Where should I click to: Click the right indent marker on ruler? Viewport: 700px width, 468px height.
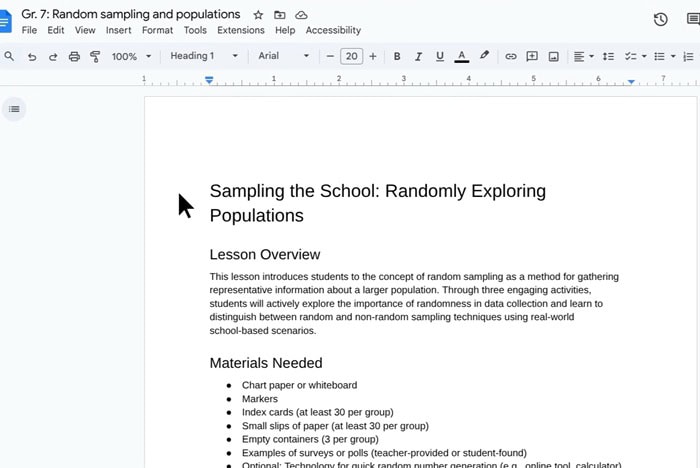click(631, 82)
